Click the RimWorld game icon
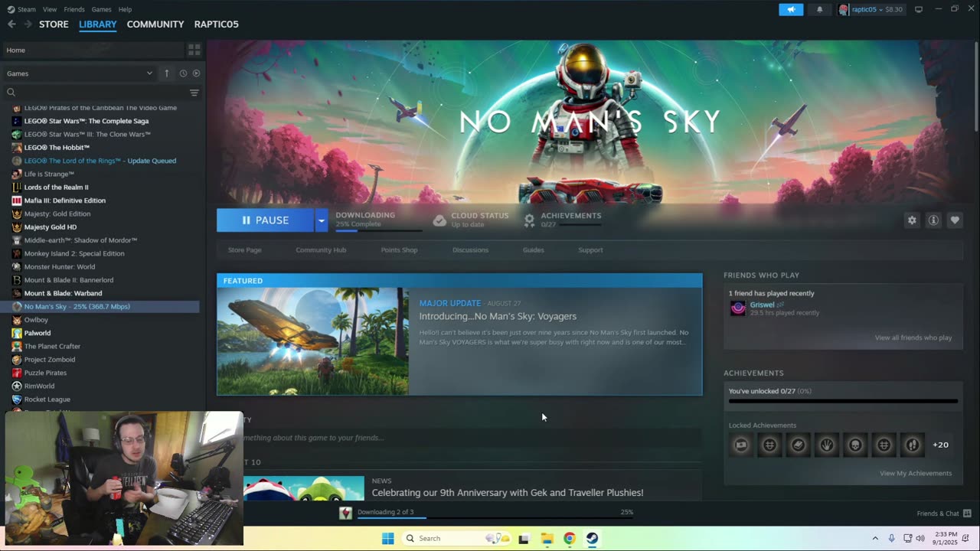The image size is (980, 551). (17, 386)
